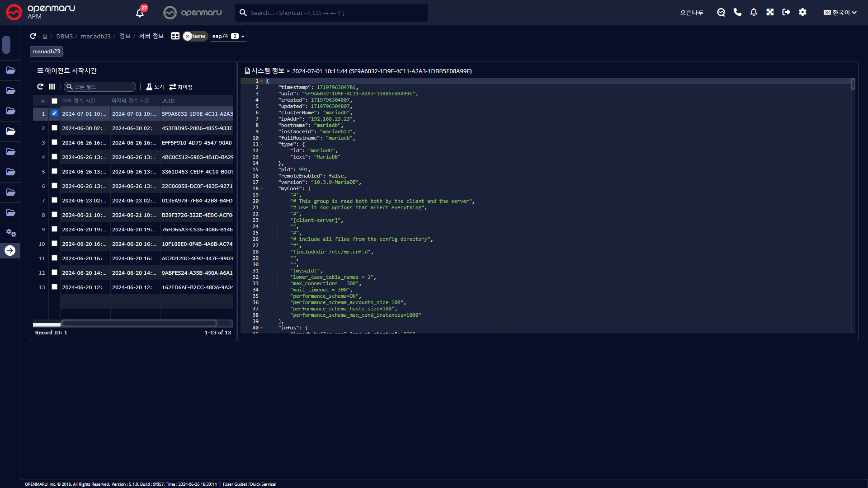The image size is (868, 488).
Task: Collapse the "myConf" JSON fold arrow
Action: [x=262, y=189]
